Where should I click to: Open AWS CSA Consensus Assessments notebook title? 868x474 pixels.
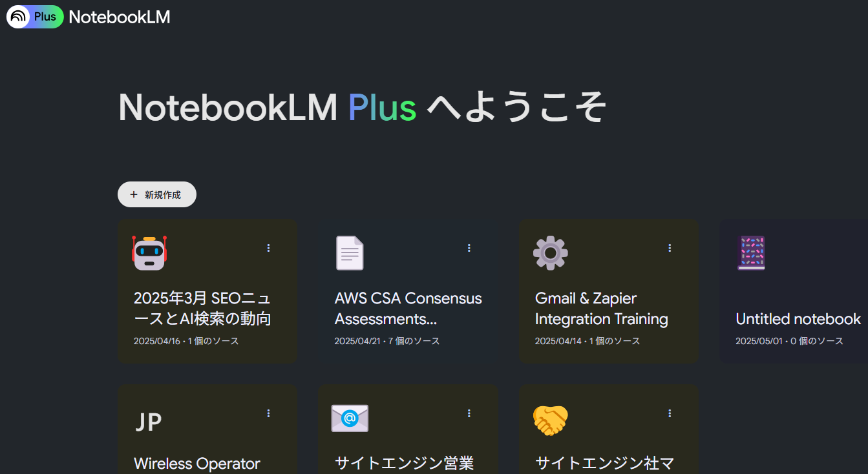[x=408, y=309]
